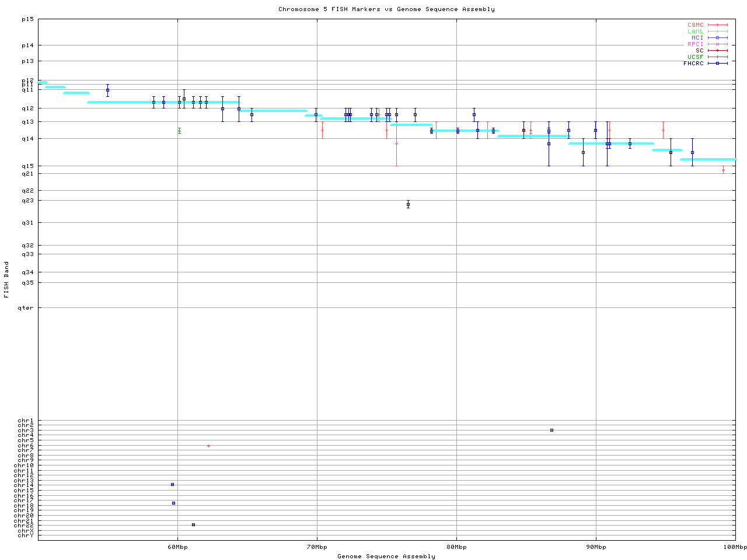Click the CSMC legend diamond marker sample

point(717,25)
